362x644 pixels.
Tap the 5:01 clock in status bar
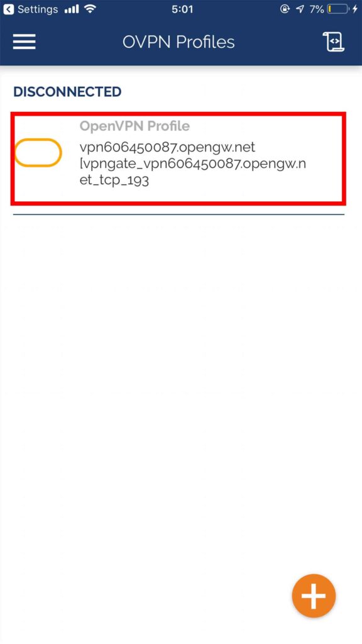pyautogui.click(x=182, y=9)
